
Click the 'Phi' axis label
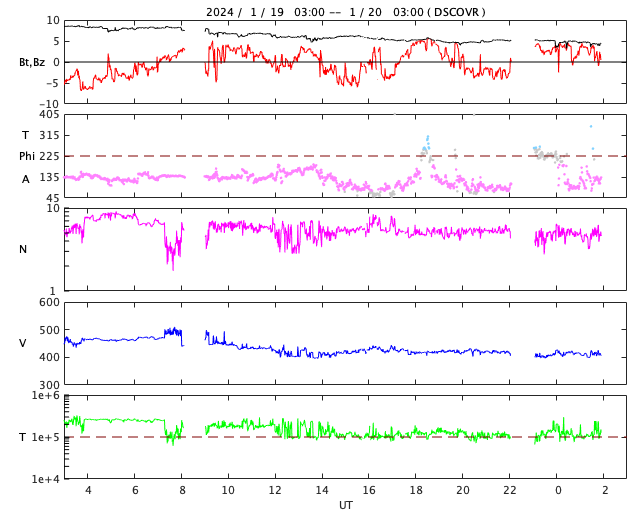coord(27,156)
